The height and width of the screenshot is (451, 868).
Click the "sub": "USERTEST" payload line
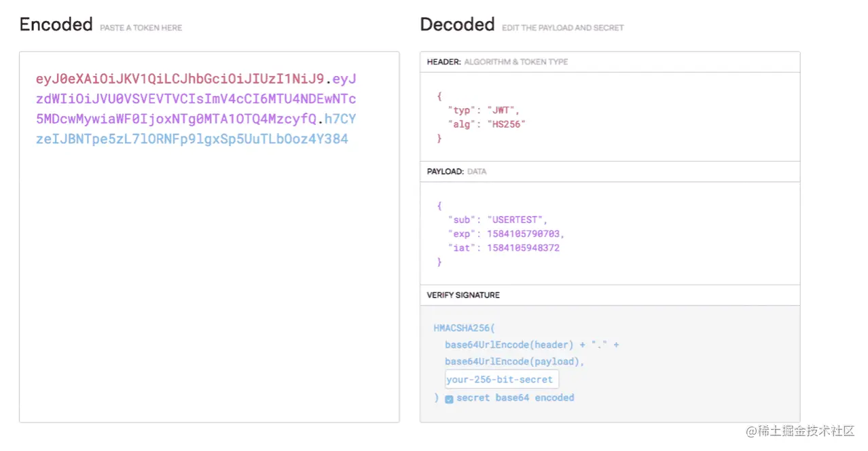coord(497,220)
